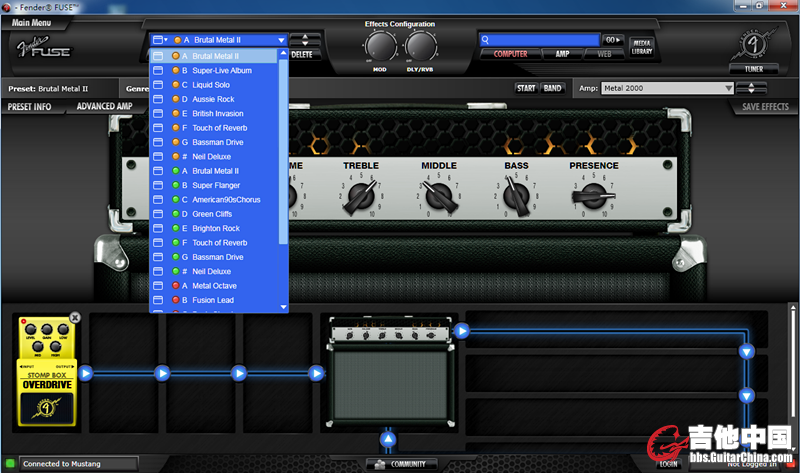Viewport: 800px width, 473px height.
Task: Click the green connection status indicator
Action: [10, 463]
